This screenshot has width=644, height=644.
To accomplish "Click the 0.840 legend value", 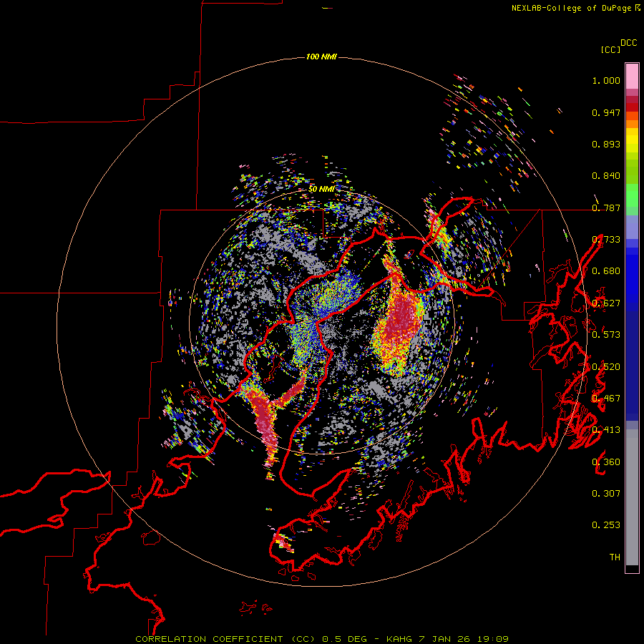I will [x=606, y=176].
